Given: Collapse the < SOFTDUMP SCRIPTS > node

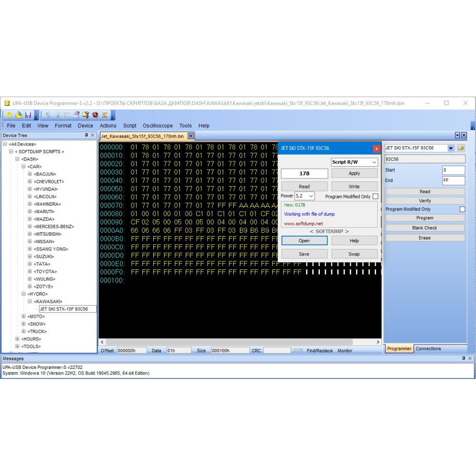Looking at the screenshot, I should 11,151.
